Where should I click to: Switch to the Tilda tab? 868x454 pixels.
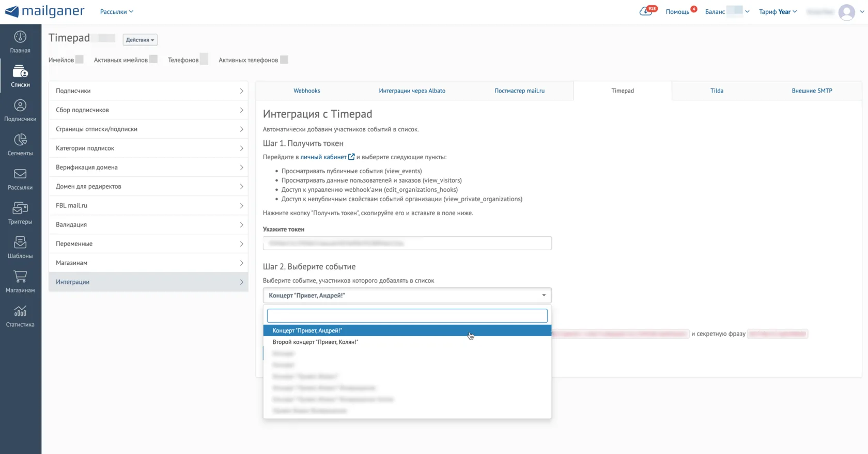pyautogui.click(x=717, y=90)
